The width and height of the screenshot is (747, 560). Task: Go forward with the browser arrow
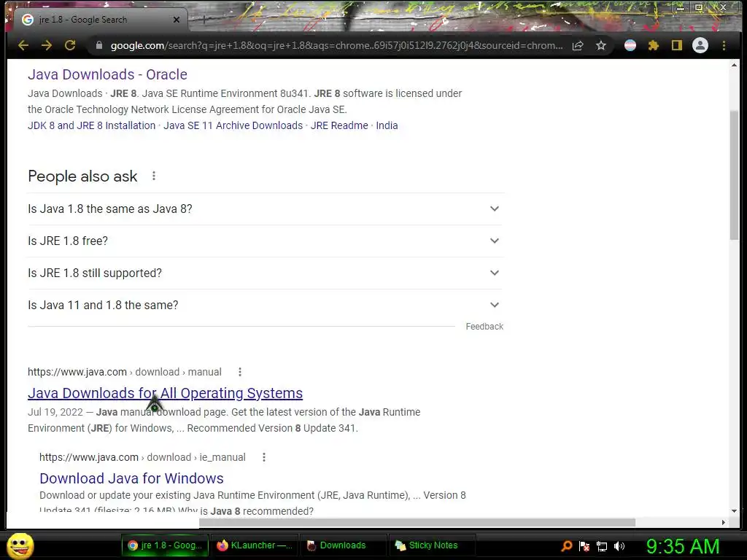(x=46, y=46)
